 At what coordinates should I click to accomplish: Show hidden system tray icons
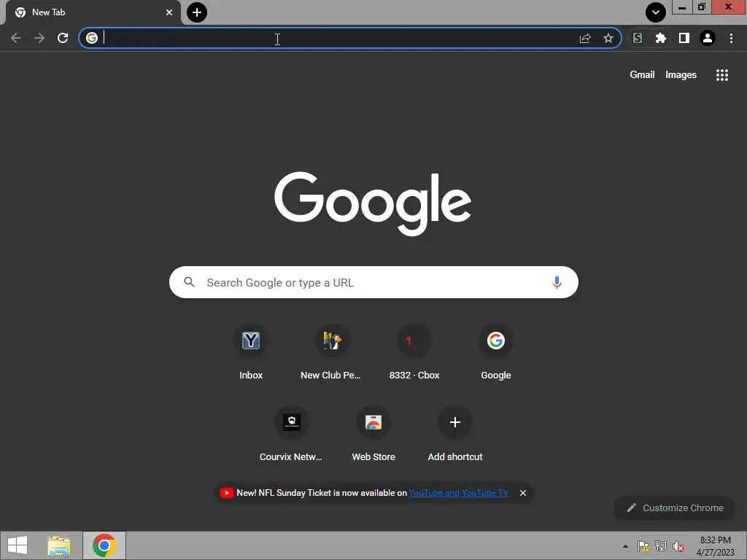coord(625,546)
